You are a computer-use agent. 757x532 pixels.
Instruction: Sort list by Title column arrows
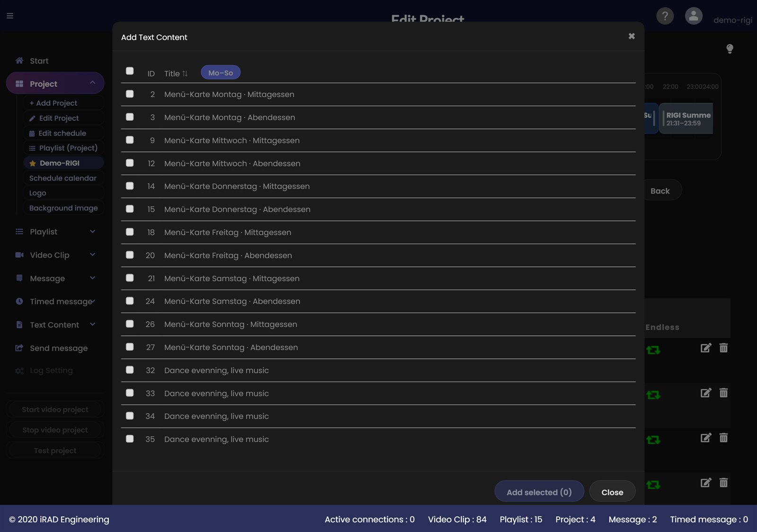coord(185,73)
